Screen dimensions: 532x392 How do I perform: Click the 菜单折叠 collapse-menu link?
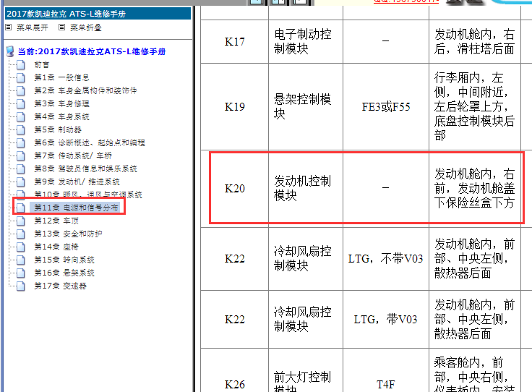pyautogui.click(x=86, y=27)
